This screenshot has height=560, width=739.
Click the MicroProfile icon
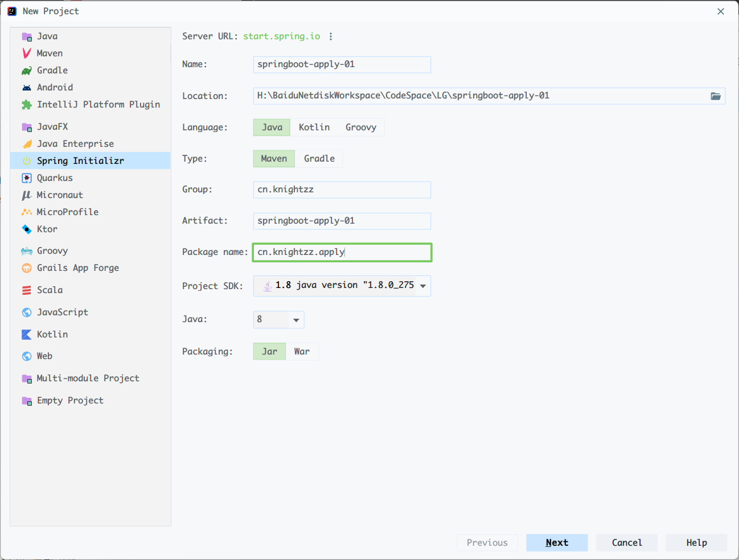27,212
